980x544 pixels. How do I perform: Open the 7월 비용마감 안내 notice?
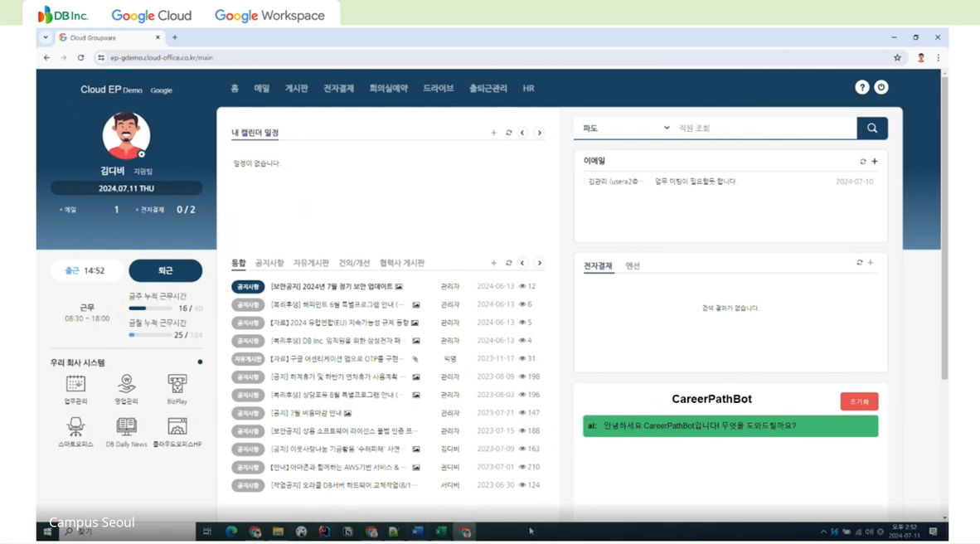pos(306,413)
